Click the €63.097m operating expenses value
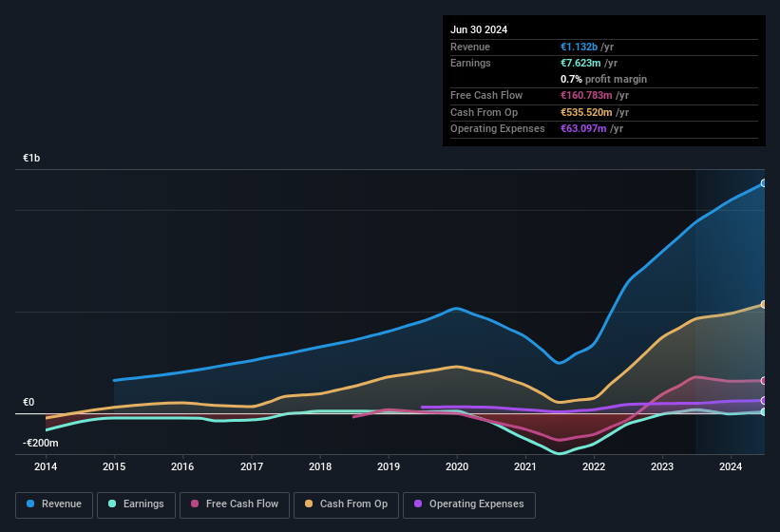Image resolution: width=780 pixels, height=532 pixels. pyautogui.click(x=583, y=129)
